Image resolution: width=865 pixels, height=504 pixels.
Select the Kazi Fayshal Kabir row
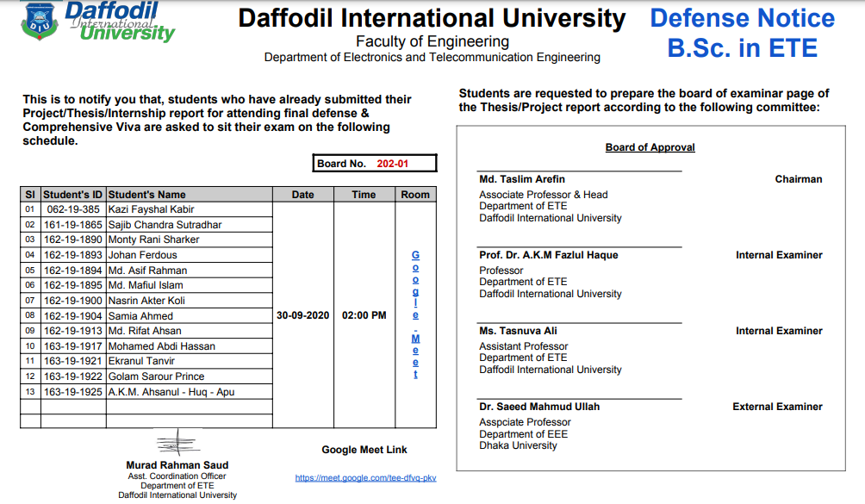pyautogui.click(x=152, y=209)
